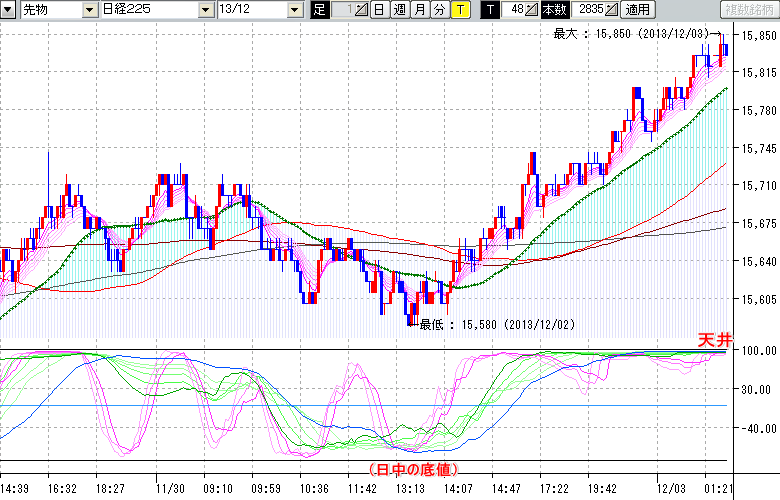
Task: Click the 複数銘柄 multiple symbols button
Action: tap(749, 10)
